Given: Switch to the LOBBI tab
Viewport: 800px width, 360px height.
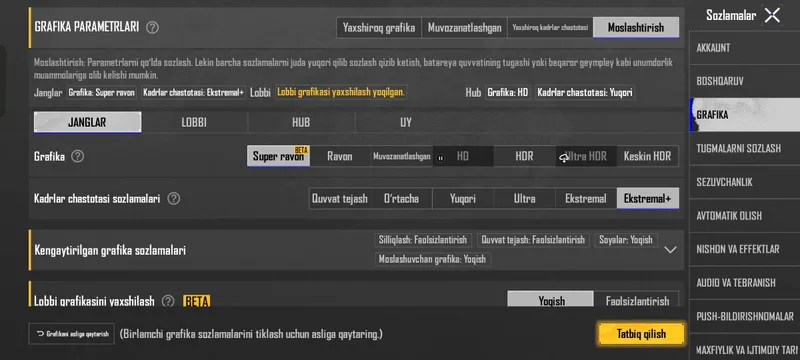Looking at the screenshot, I should point(194,122).
